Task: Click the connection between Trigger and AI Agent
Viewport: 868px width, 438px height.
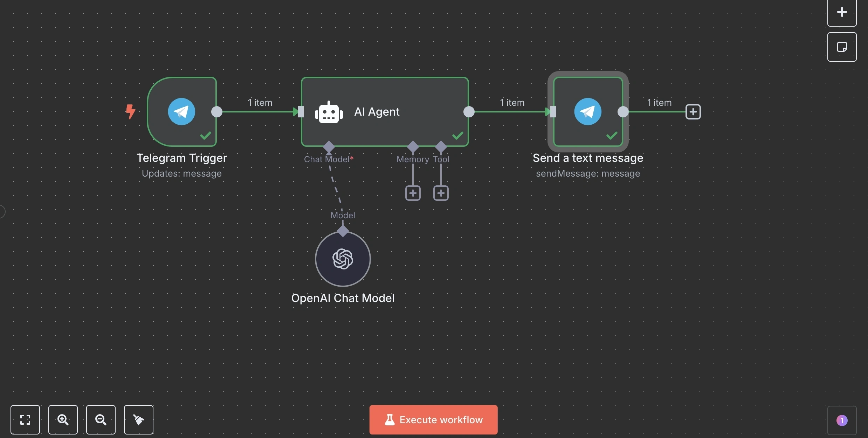Action: (259, 112)
